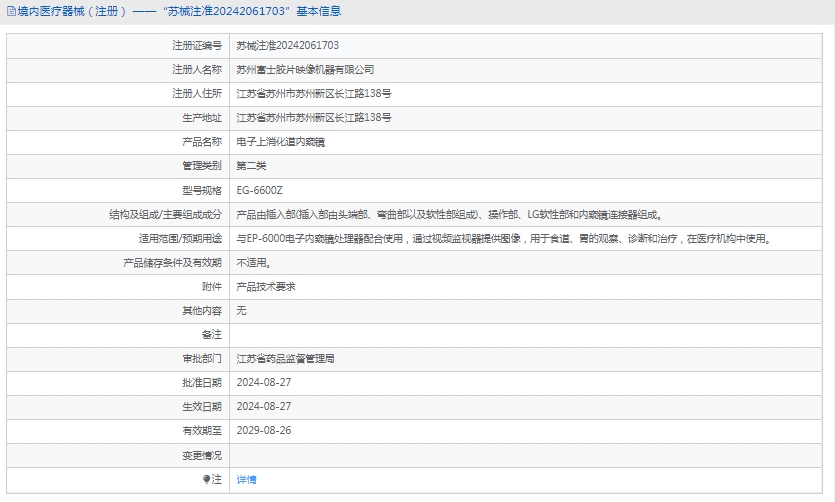Image resolution: width=835 pixels, height=502 pixels.
Task: Click the bullet icon beside the 注 label
Action: coord(207,479)
